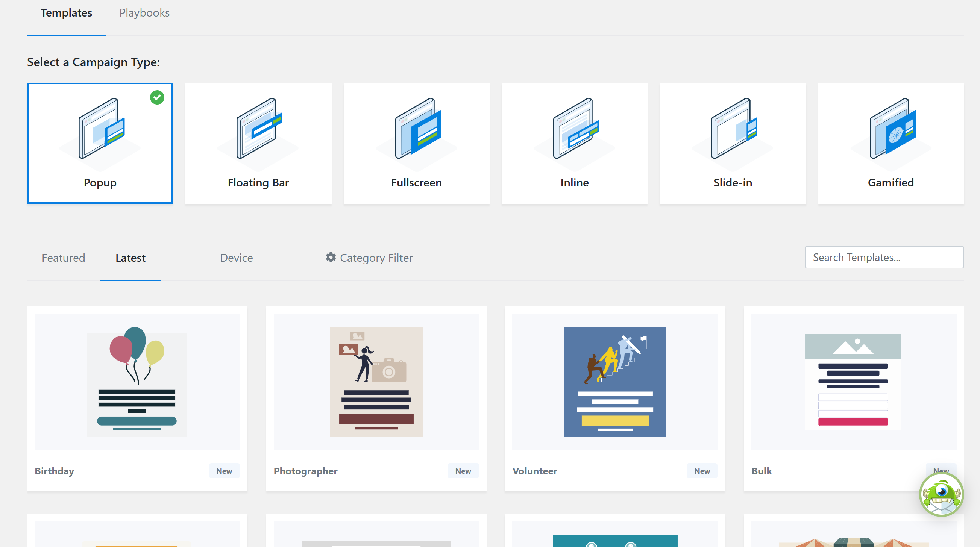Screen dimensions: 980x547
Task: Choose the Gamified campaign type icon
Action: coord(892,129)
